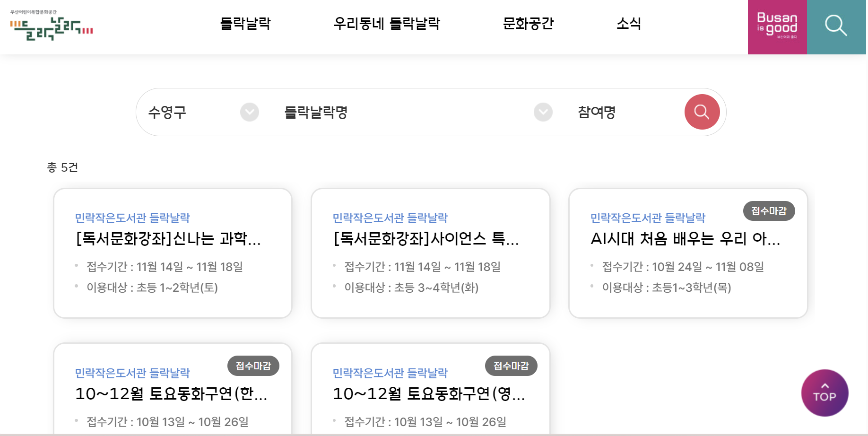
Task: Click the TOP scroll button
Action: 825,393
